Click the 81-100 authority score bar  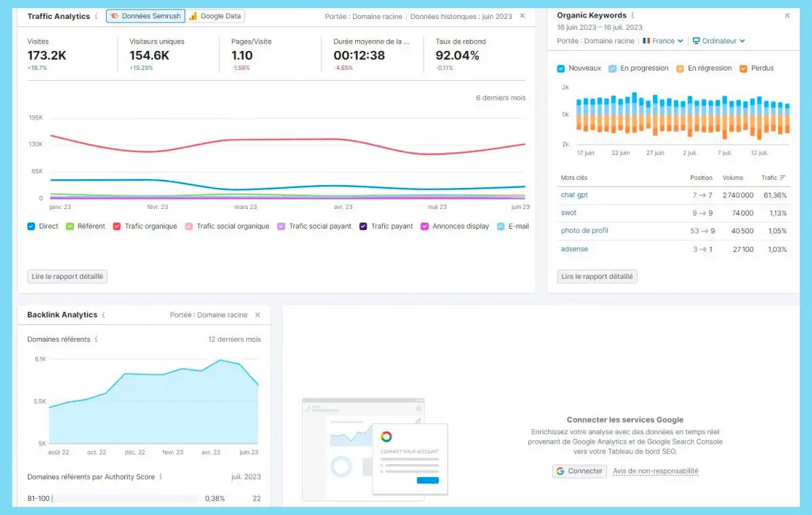[x=126, y=499]
